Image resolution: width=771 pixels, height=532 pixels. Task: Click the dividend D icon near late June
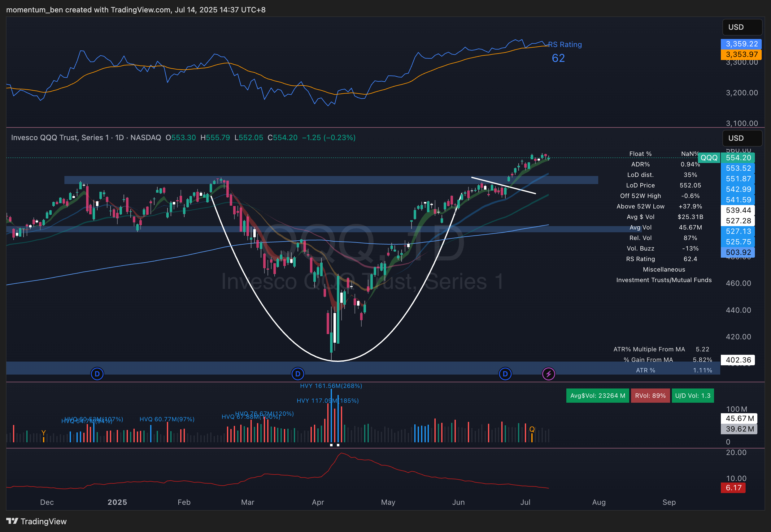click(x=505, y=374)
